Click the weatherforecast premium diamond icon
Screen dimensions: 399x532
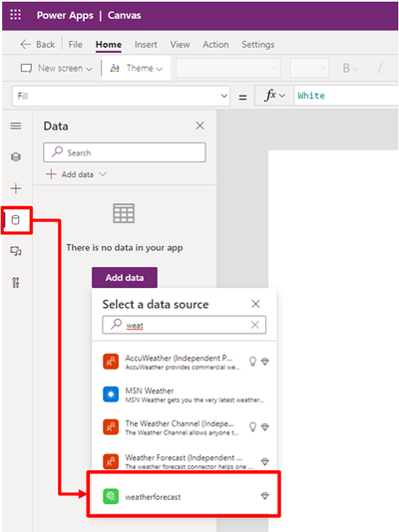coord(265,496)
